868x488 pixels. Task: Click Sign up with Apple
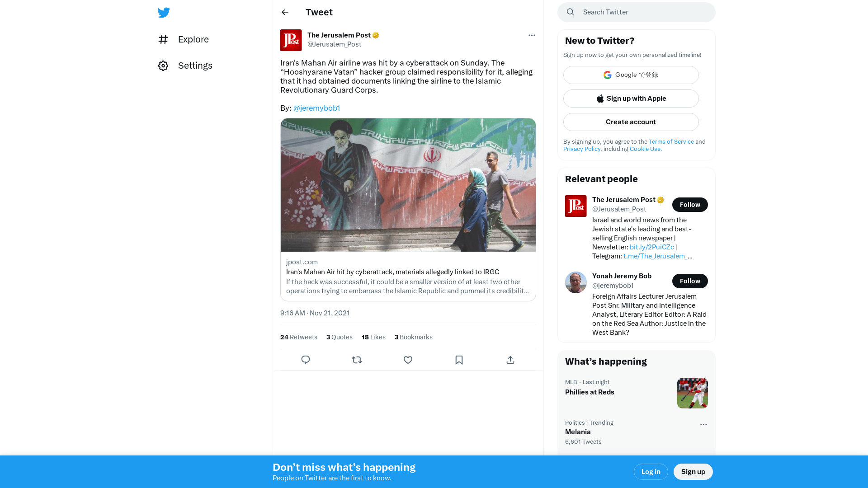click(x=631, y=99)
